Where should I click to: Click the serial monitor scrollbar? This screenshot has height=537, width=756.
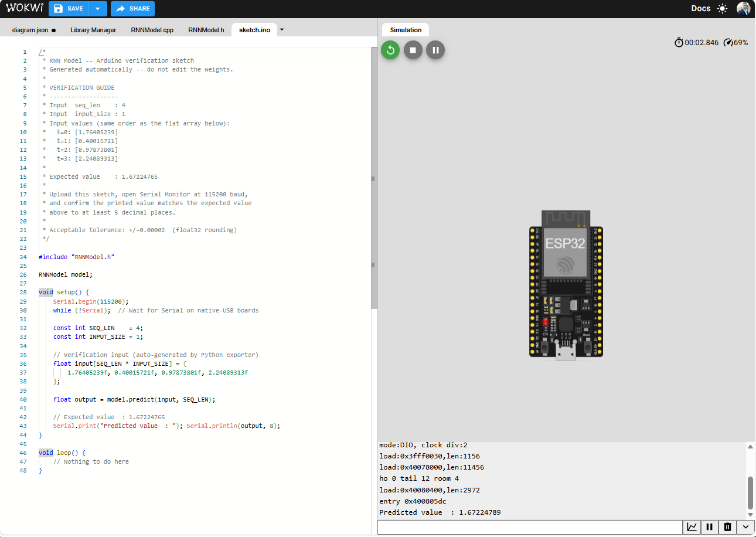750,493
